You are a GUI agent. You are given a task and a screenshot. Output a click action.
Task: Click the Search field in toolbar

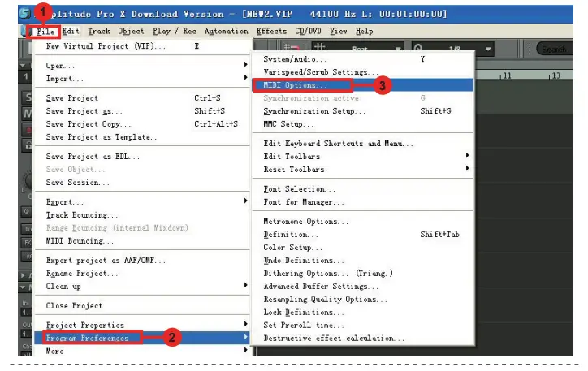click(555, 49)
